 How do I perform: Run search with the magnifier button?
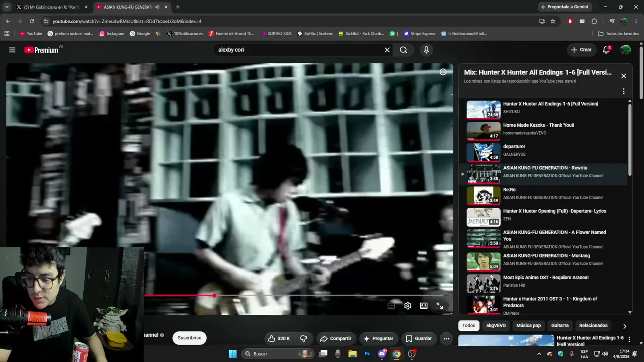pos(404,50)
